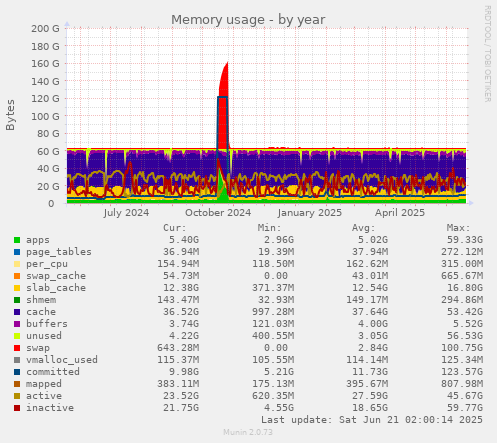
Task: Click the yellow slab_cache legend swatch
Action: point(17,288)
